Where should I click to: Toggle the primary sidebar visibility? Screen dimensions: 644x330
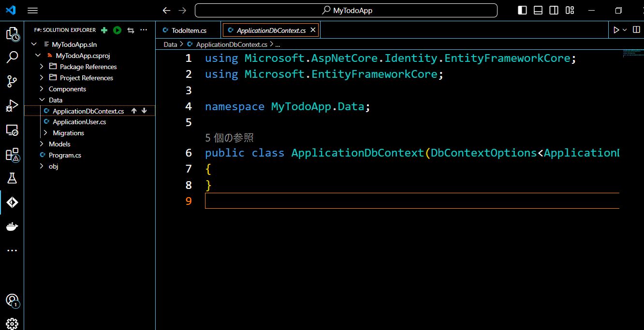click(522, 10)
